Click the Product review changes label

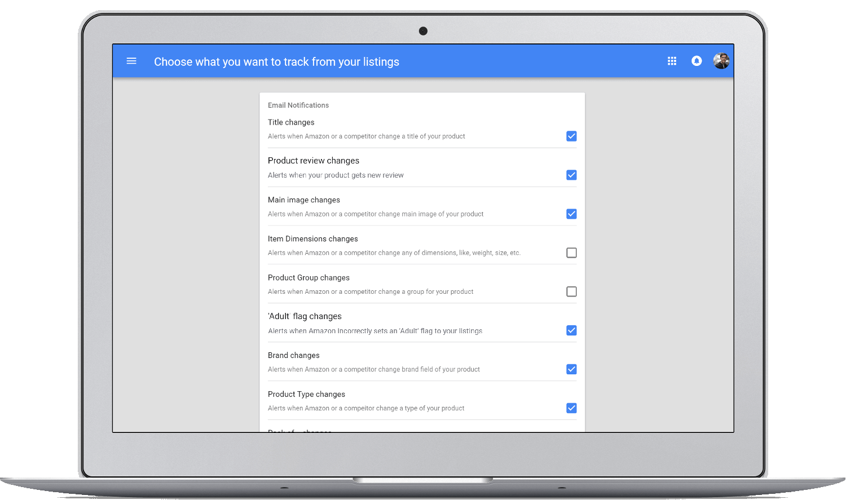tap(313, 161)
